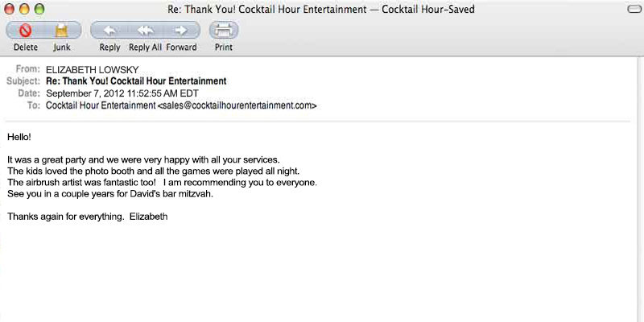Click the toolbar toggle pill button
644x322 pixels.
(634, 10)
